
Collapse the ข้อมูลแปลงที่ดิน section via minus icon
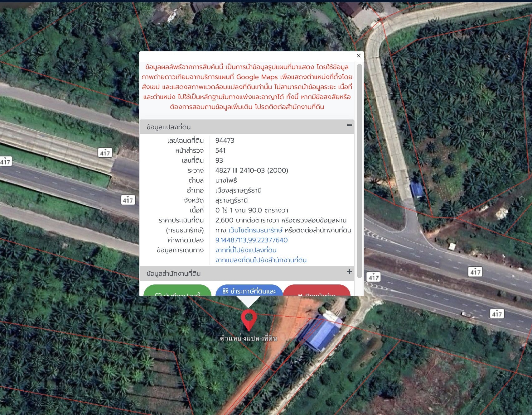[x=349, y=125]
